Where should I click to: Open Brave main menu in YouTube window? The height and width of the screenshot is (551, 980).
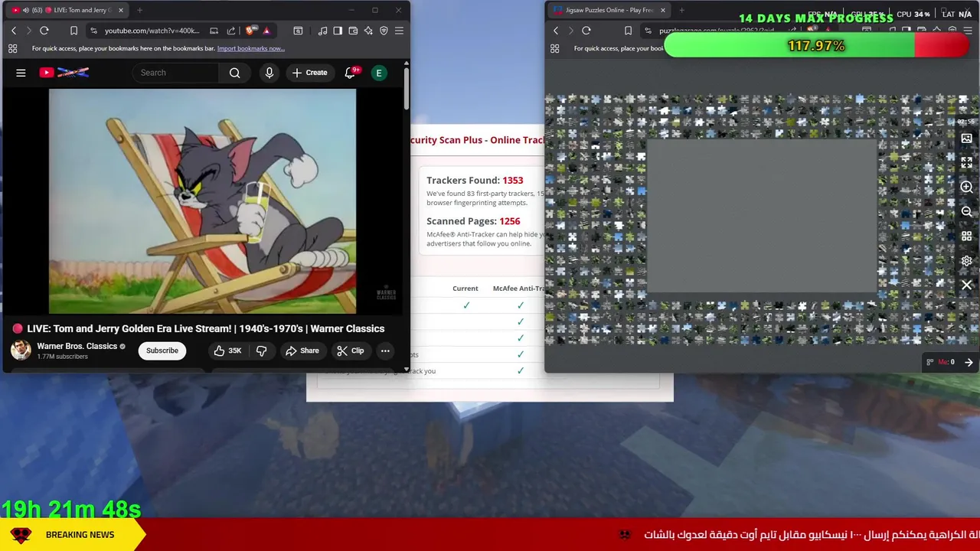point(399,31)
